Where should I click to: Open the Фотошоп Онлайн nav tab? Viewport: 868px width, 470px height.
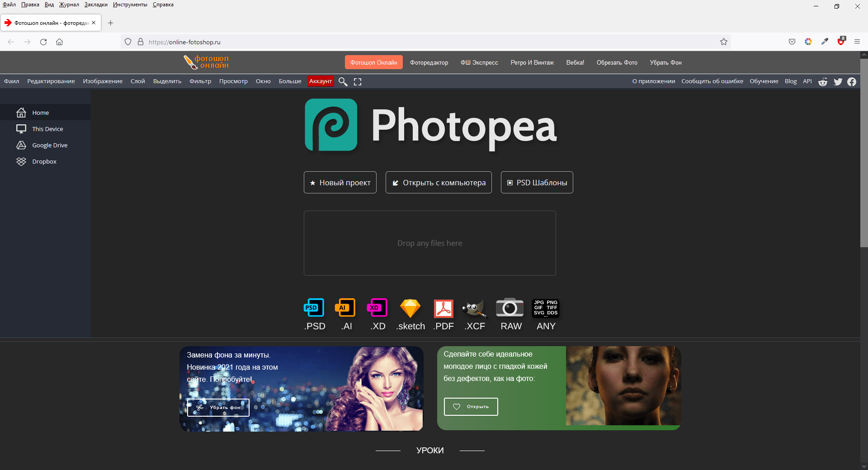click(x=373, y=62)
